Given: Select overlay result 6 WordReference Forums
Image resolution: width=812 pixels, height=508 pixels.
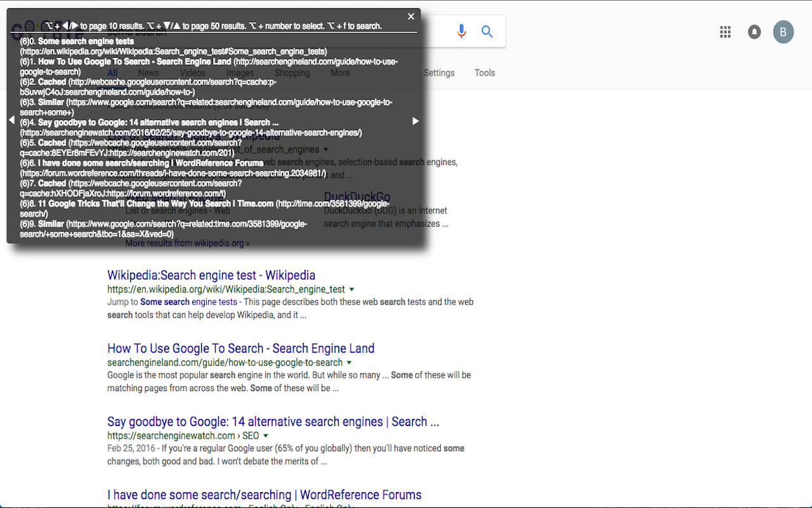Looking at the screenshot, I should [x=173, y=168].
